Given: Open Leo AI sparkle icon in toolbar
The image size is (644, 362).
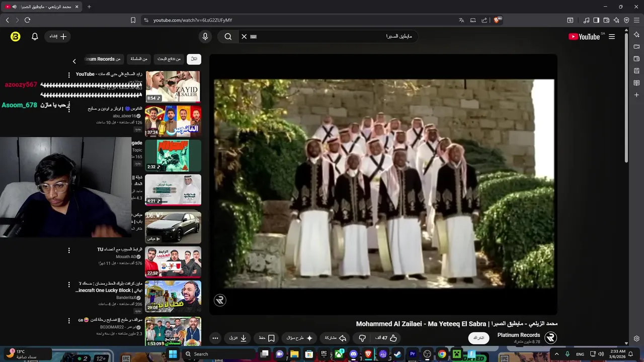Looking at the screenshot, I should tap(616, 20).
